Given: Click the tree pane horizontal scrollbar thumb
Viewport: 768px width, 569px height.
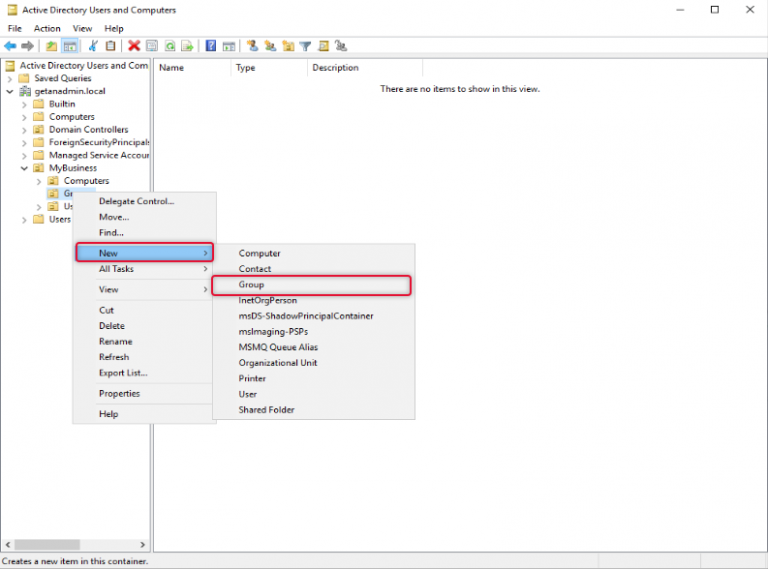Looking at the screenshot, I should (47, 545).
